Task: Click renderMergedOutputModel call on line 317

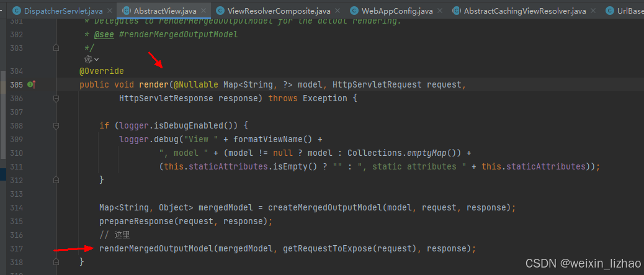Action: 156,249
